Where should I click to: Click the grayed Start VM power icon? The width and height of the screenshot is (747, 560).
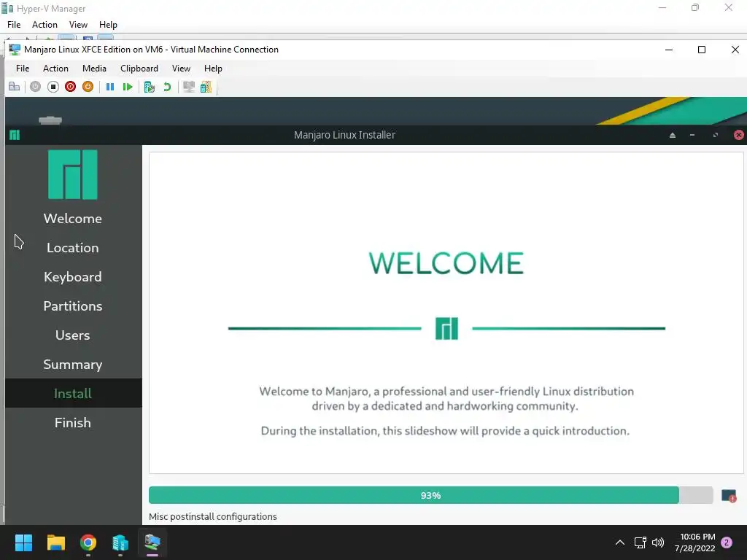click(35, 87)
